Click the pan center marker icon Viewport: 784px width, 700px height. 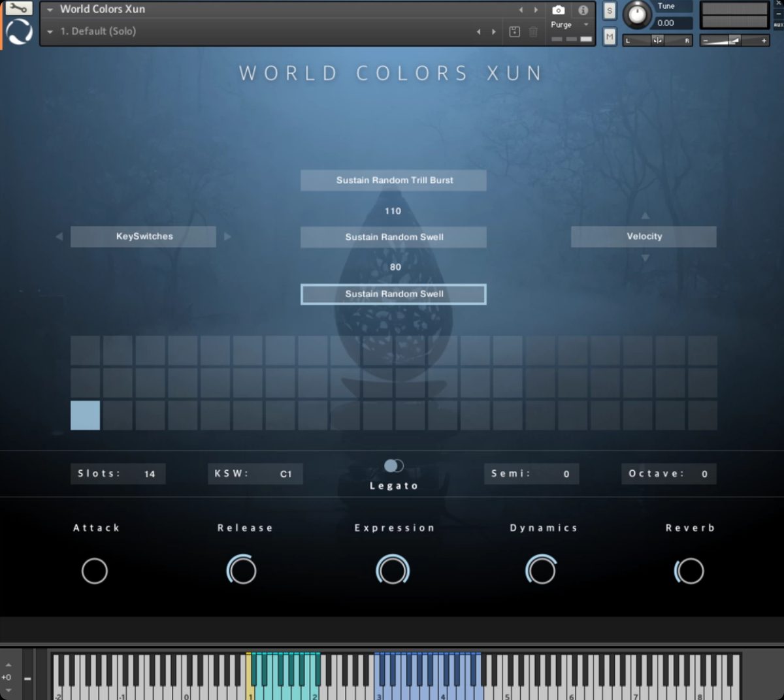(x=657, y=40)
